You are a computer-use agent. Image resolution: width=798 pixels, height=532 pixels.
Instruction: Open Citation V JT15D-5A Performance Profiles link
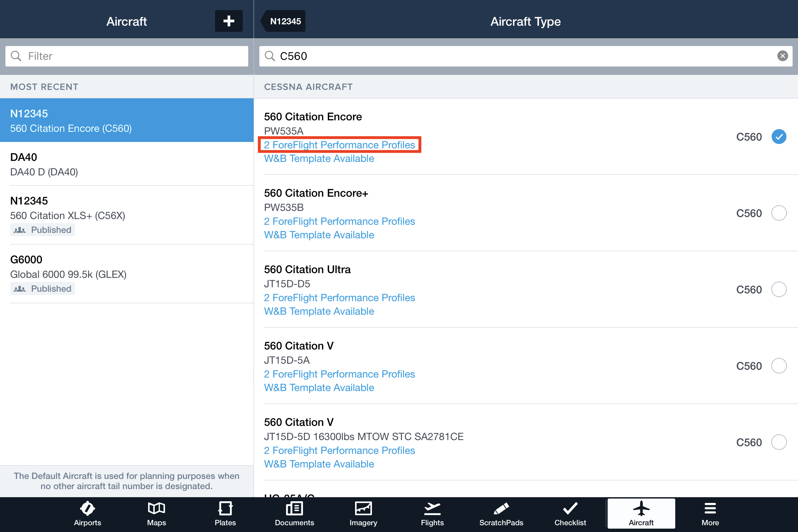point(339,374)
